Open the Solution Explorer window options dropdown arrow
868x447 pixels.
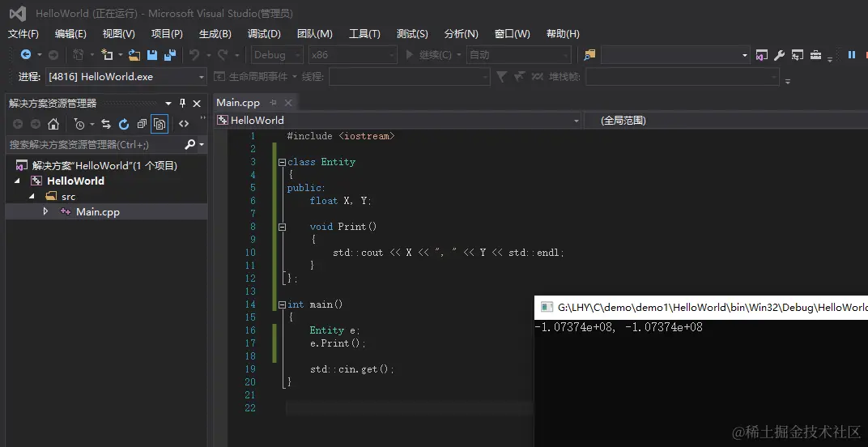click(169, 104)
